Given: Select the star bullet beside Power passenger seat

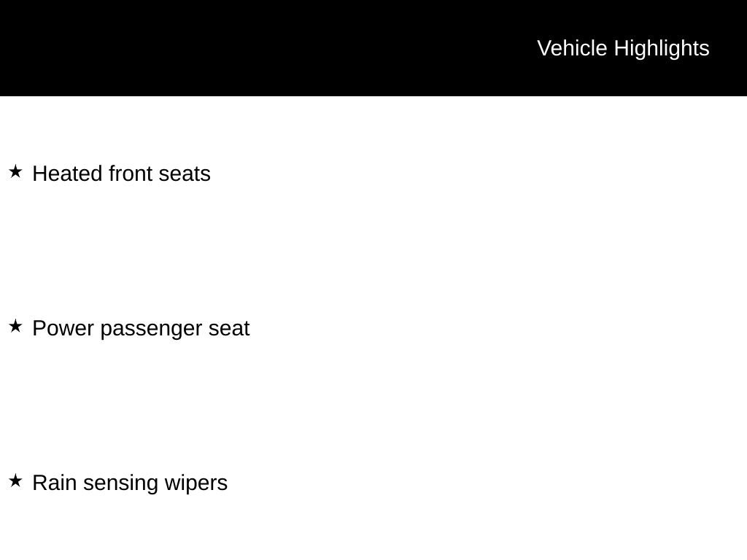Looking at the screenshot, I should [x=15, y=327].
